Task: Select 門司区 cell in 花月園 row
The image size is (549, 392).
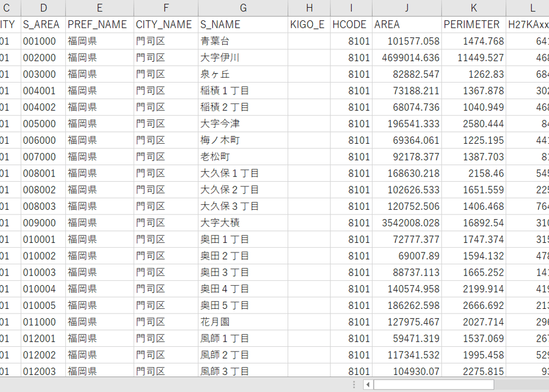Action: [166, 322]
